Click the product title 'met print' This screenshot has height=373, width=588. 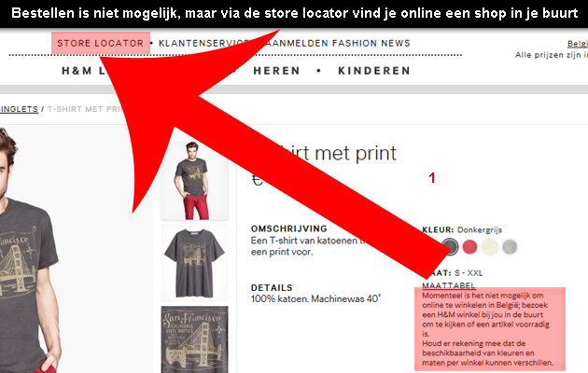pyautogui.click(x=356, y=153)
